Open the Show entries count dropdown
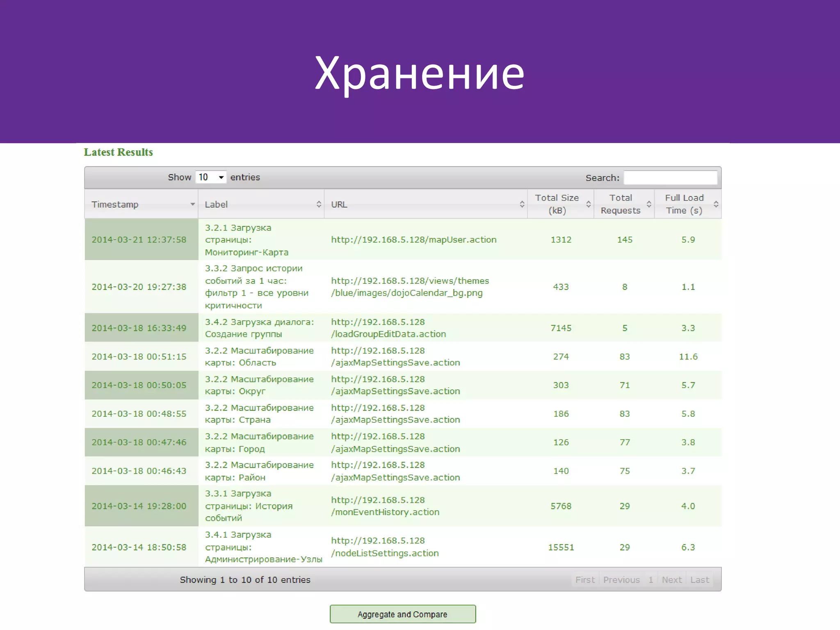The height and width of the screenshot is (630, 840). [211, 177]
